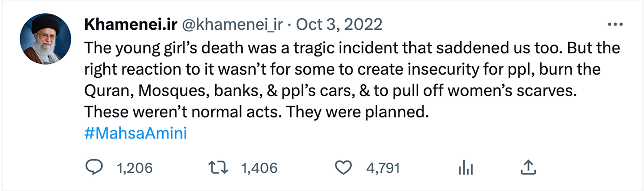Click the #MahsaAmini hashtag

click(136, 133)
